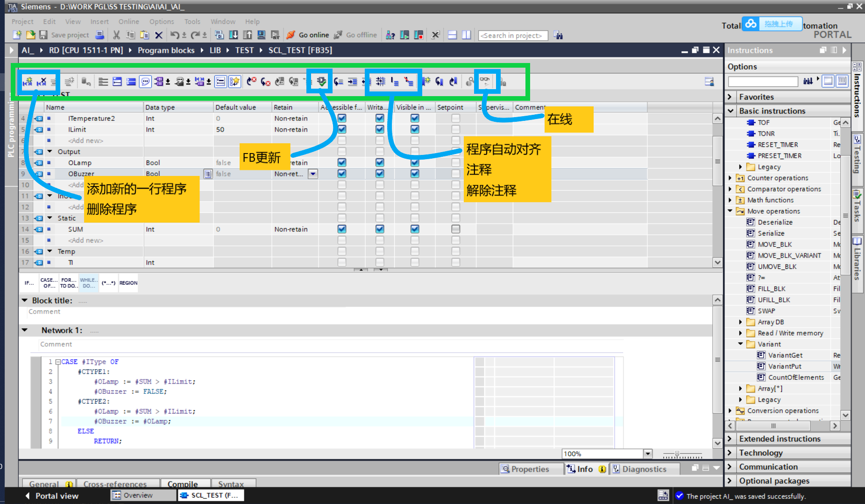Viewport: 865px width, 504px height.
Task: Toggle Writable checkbox for ILimit
Action: pyautogui.click(x=380, y=129)
